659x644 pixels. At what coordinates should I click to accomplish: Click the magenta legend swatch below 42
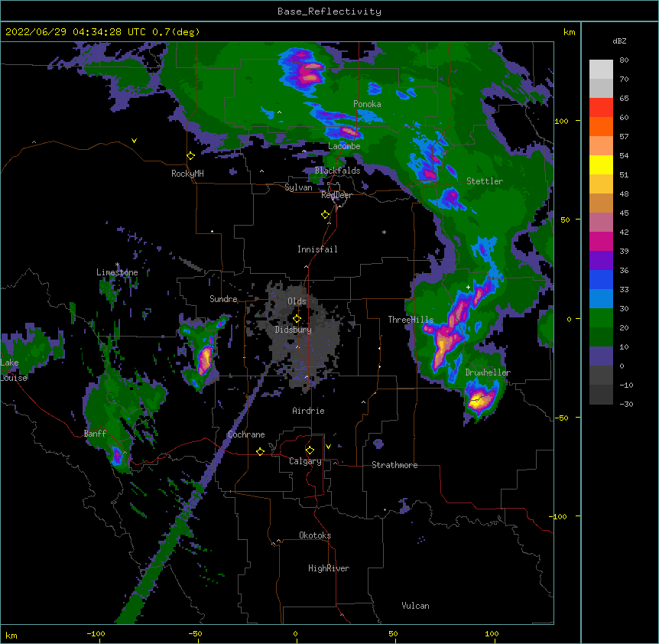(x=601, y=241)
